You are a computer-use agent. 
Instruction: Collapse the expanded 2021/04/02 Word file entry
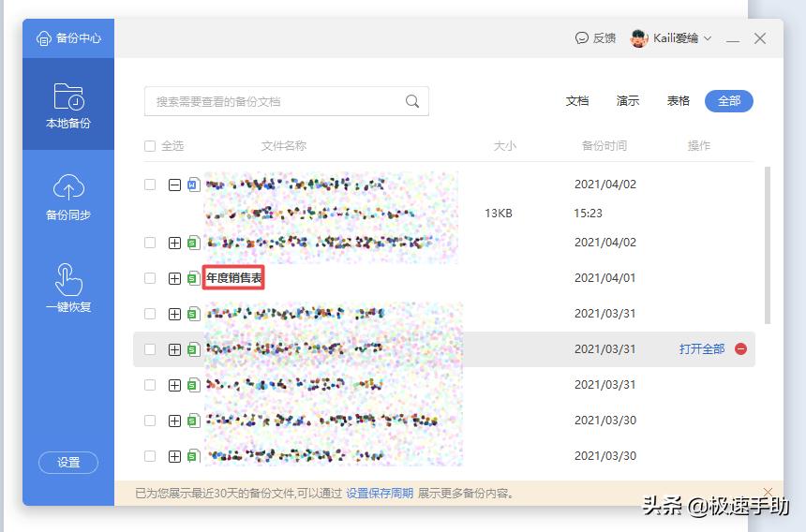click(174, 185)
